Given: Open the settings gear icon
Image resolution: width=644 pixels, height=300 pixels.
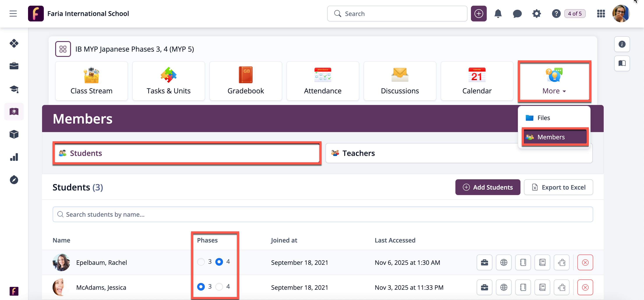Looking at the screenshot, I should coord(536,14).
